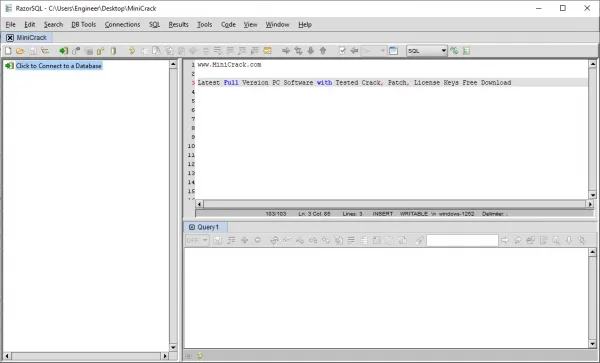Click the right arrow icon in main toolbar
The image size is (600, 363).
coord(286,51)
